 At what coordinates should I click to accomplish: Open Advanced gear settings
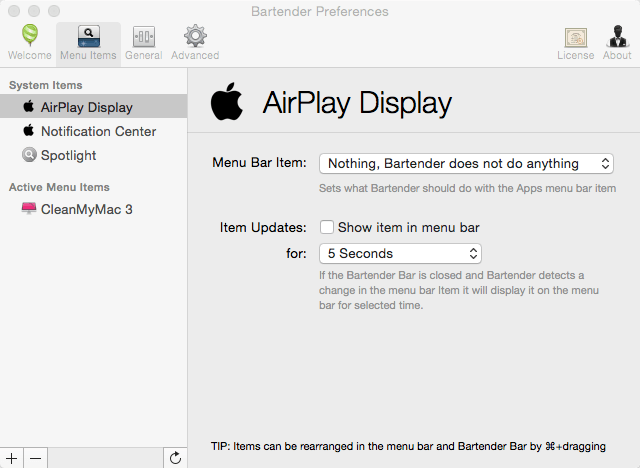(194, 42)
